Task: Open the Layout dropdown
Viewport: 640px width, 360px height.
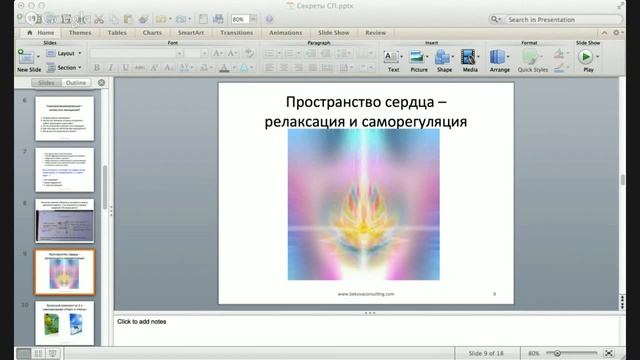Action: pos(64,53)
